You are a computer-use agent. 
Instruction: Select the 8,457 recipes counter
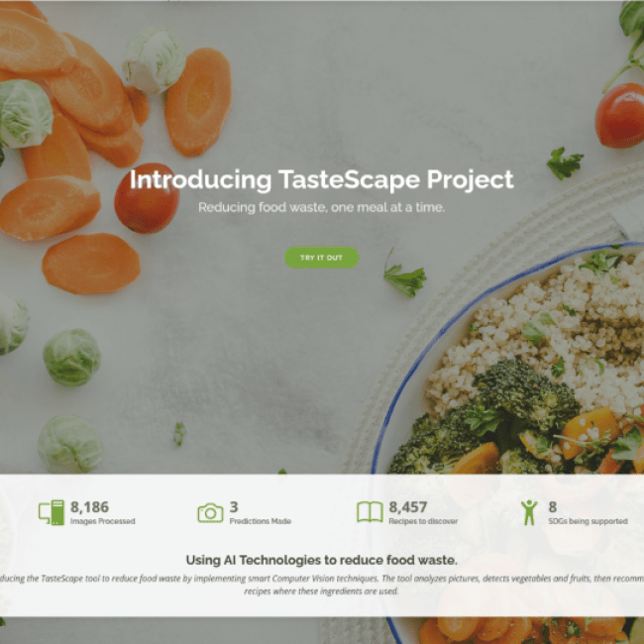408,507
